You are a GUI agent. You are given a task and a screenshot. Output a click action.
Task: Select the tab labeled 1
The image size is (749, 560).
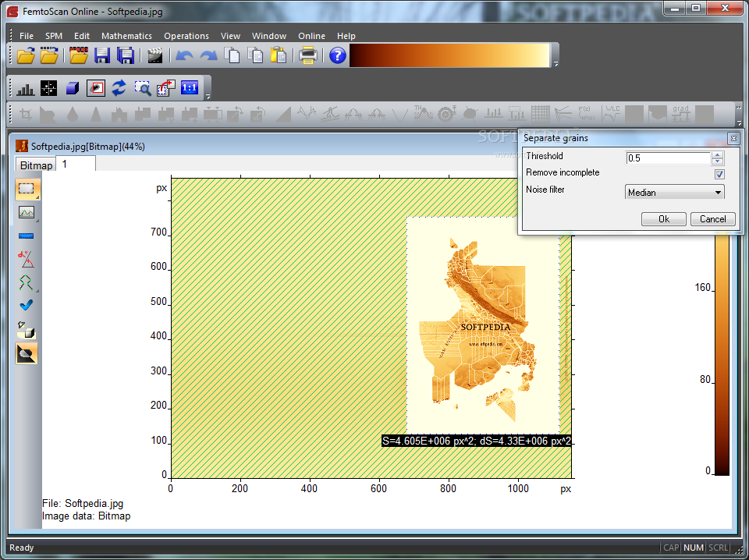[76, 164]
